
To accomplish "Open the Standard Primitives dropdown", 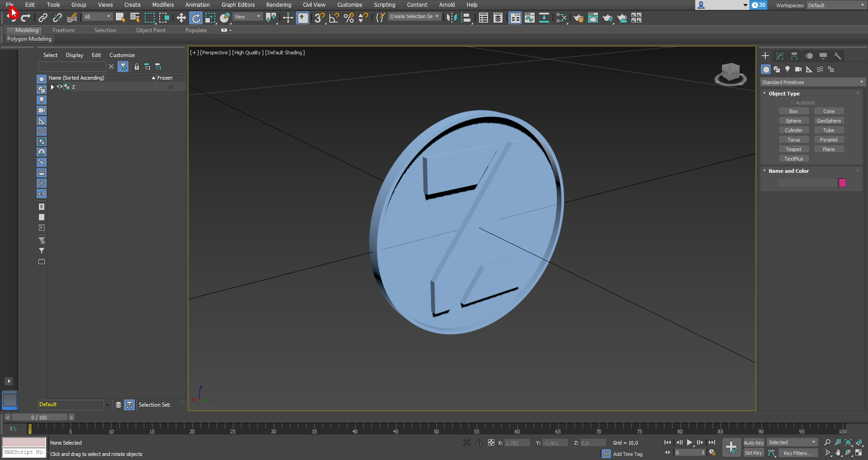I will [812, 82].
